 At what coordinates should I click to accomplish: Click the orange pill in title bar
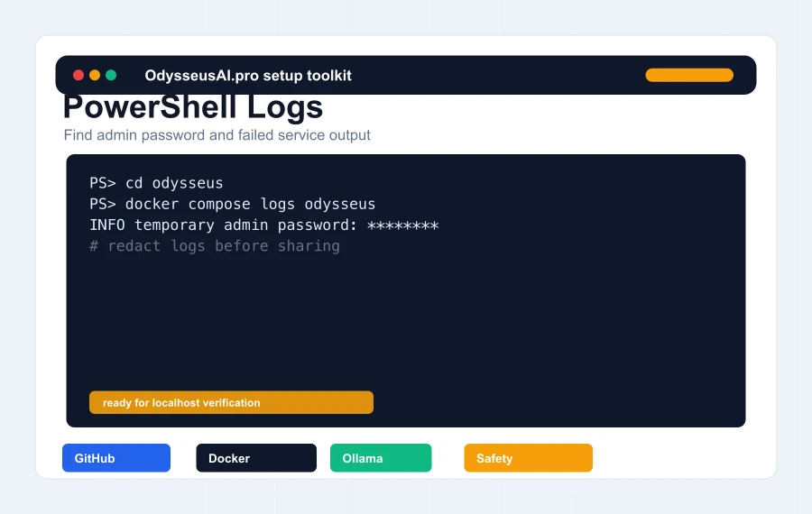[x=689, y=75]
